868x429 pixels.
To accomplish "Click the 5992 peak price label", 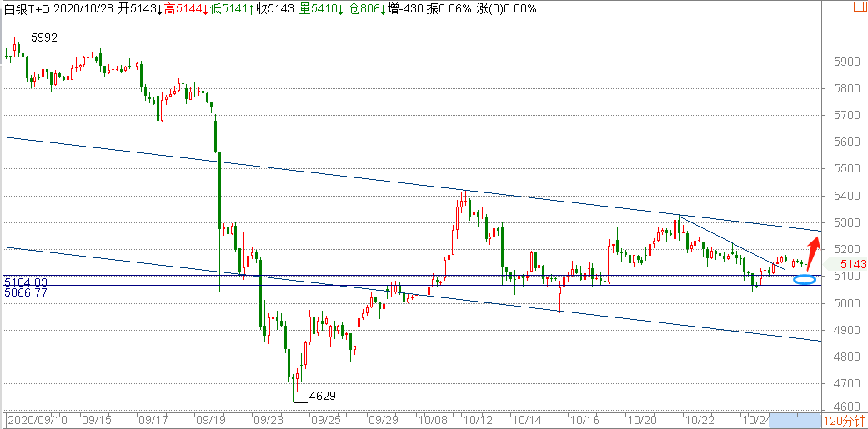I will pyautogui.click(x=43, y=37).
